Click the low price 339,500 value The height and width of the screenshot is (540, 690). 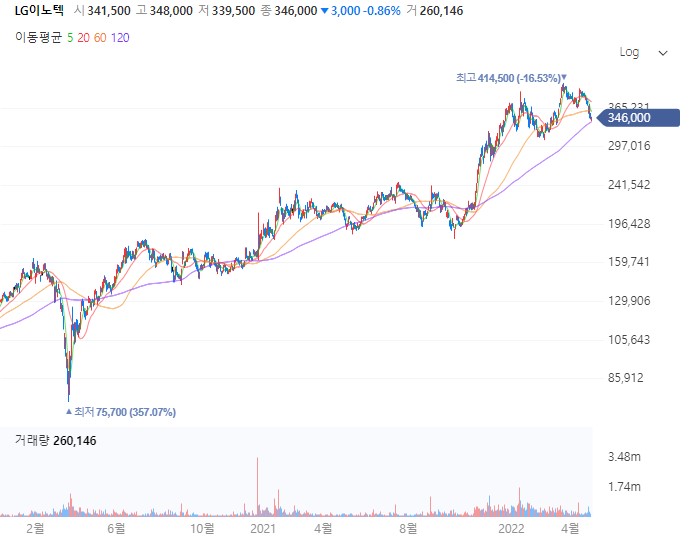point(233,11)
